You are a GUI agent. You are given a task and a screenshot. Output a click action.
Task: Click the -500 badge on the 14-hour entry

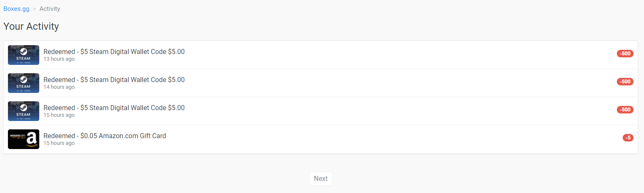[x=625, y=82]
